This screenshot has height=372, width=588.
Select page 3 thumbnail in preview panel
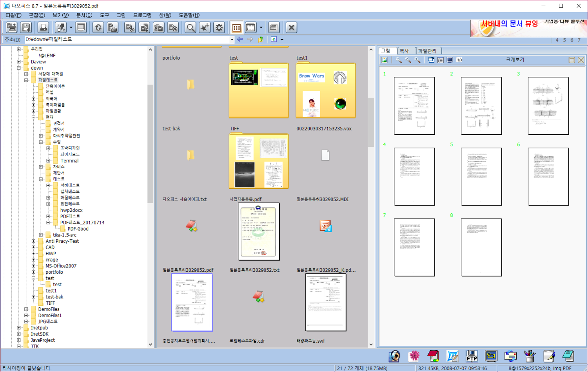pyautogui.click(x=548, y=106)
